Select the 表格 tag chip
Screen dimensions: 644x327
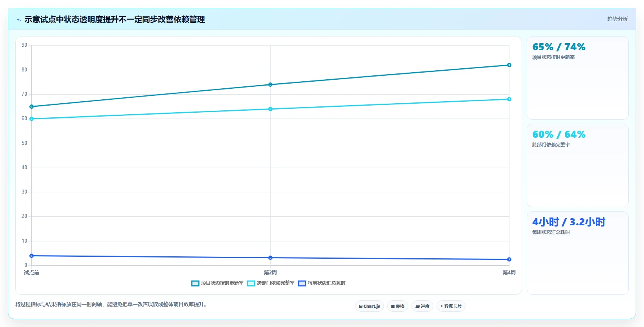click(398, 306)
